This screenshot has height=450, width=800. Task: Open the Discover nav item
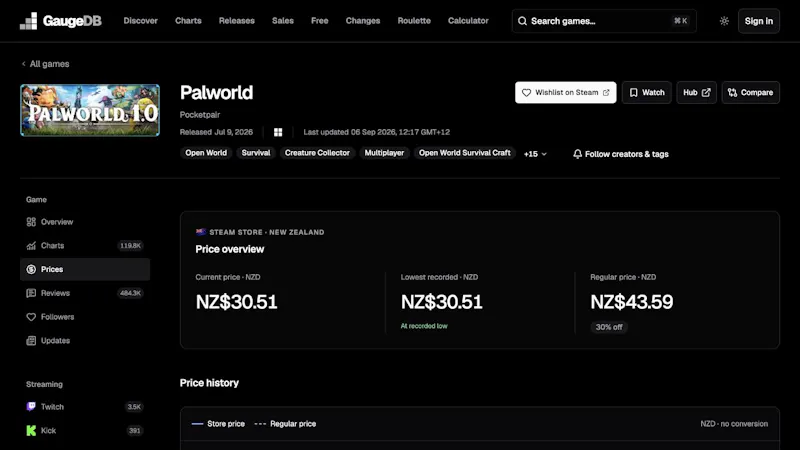[x=140, y=21]
